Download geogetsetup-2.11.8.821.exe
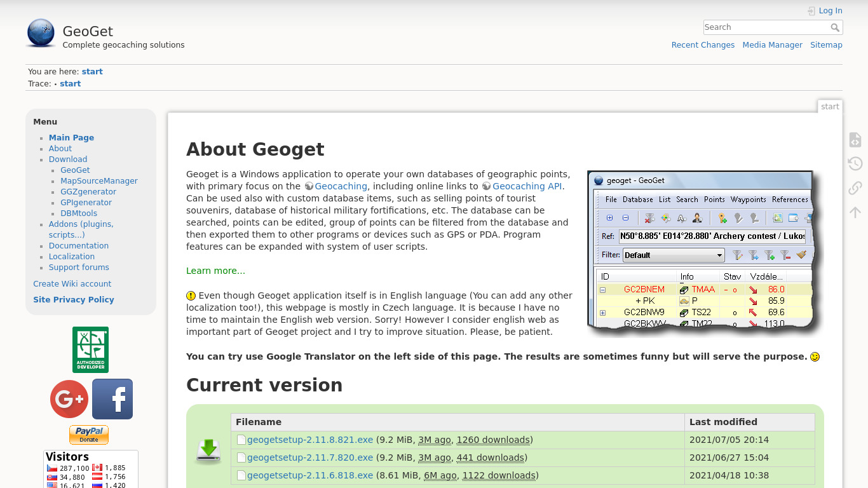868x488 pixels. click(x=310, y=440)
